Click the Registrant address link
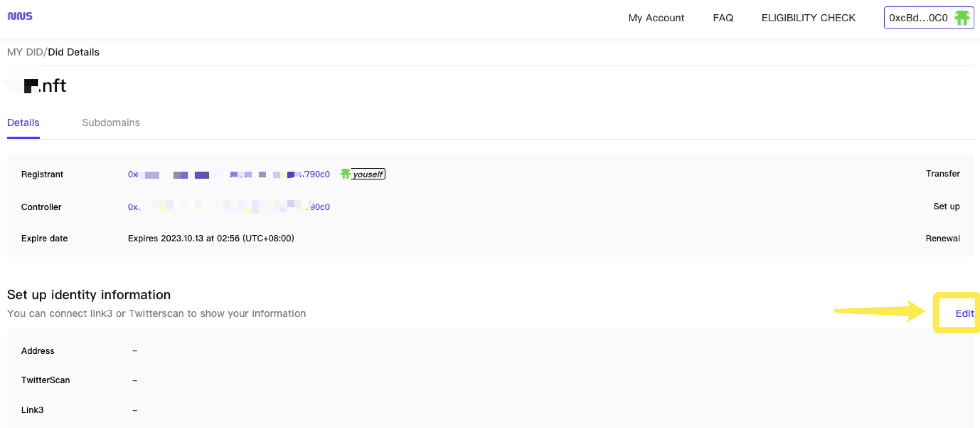The height and width of the screenshot is (428, 980). tap(228, 174)
